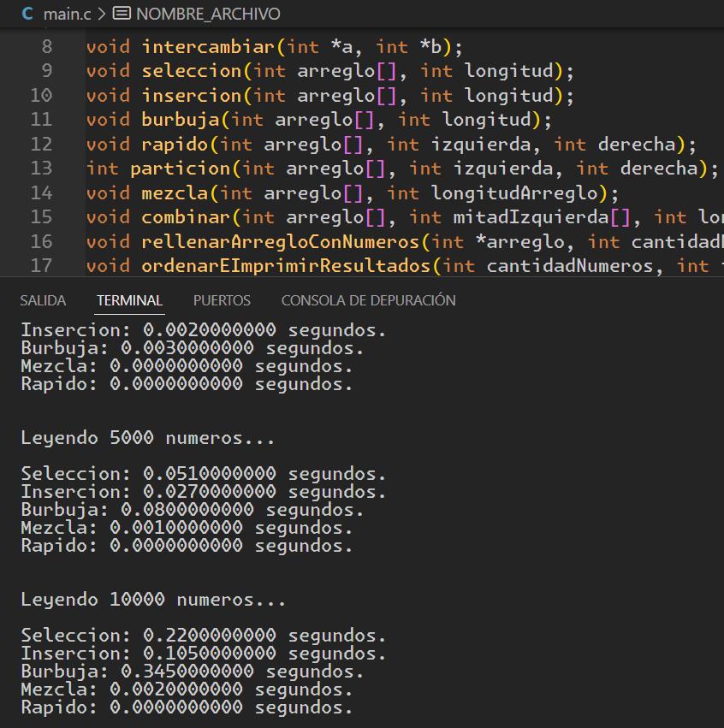Screen dimensions: 724x728
Task: Open NOMBRE_ARCHIVO breadcrumb symbol
Action: (x=208, y=14)
